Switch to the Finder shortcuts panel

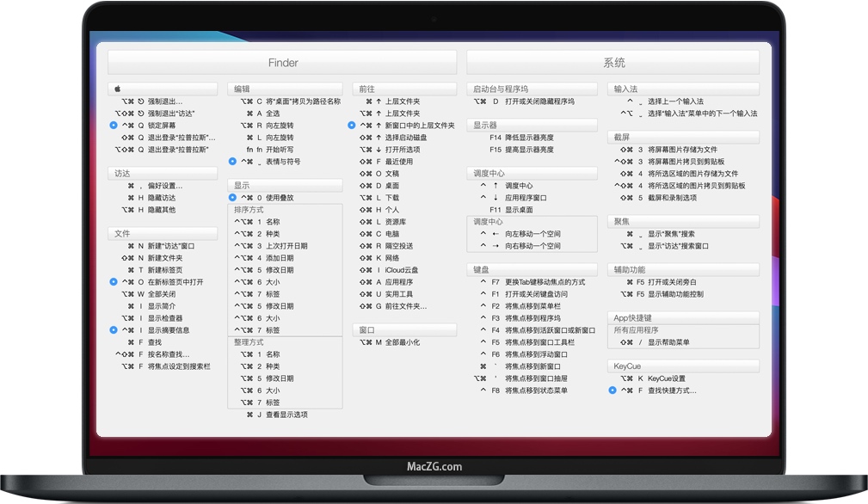point(281,62)
